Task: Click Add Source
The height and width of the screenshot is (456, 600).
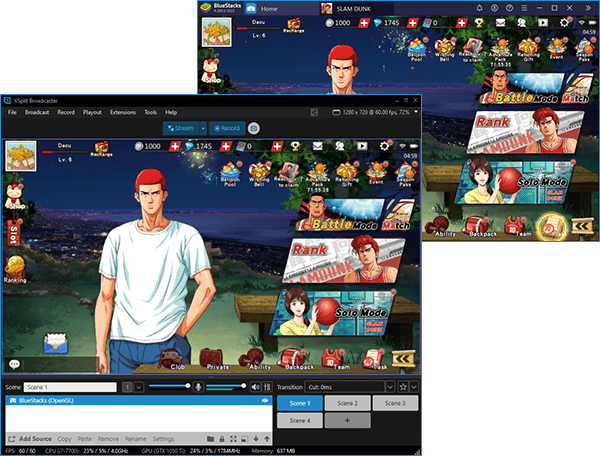Action: click(30, 439)
